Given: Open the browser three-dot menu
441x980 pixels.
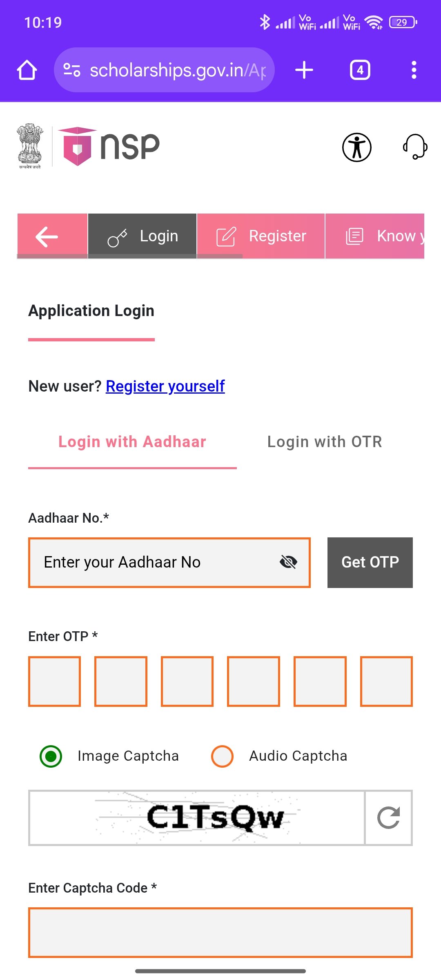Looking at the screenshot, I should pyautogui.click(x=414, y=70).
